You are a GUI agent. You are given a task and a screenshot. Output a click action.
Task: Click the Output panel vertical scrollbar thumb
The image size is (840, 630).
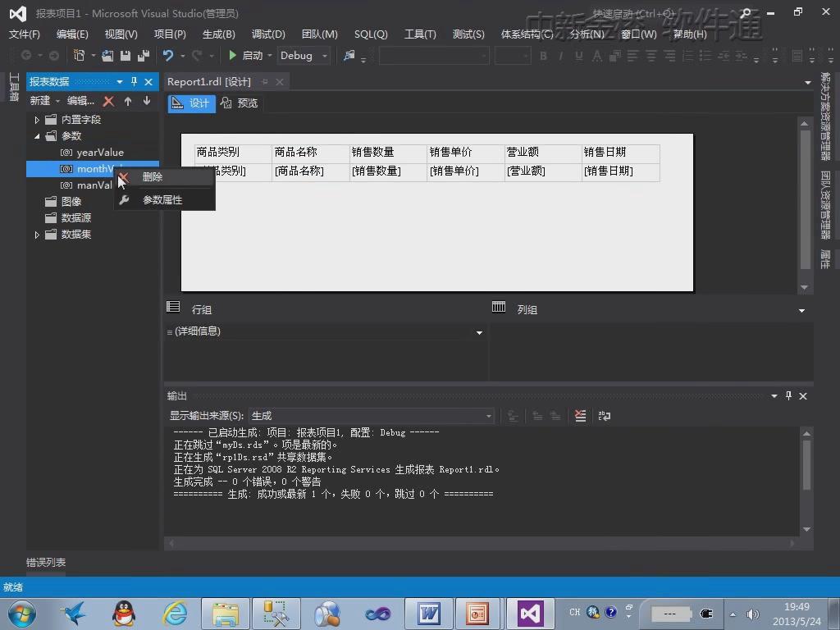tap(806, 464)
